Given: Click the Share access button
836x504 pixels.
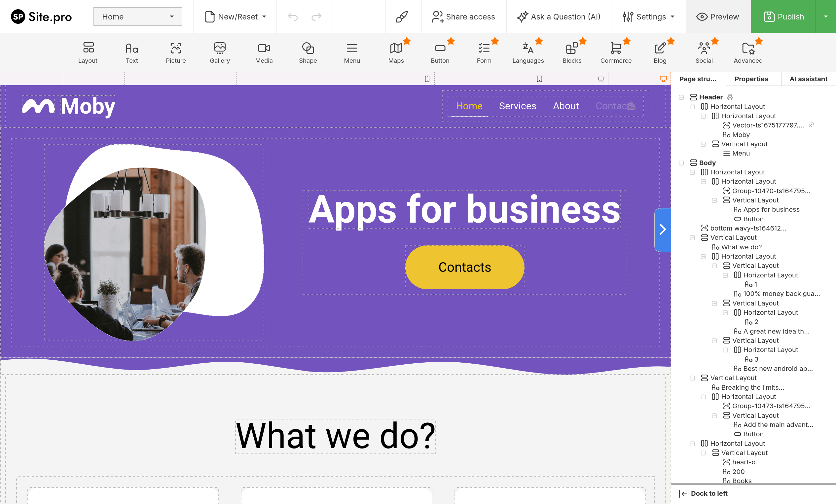Looking at the screenshot, I should pyautogui.click(x=463, y=17).
